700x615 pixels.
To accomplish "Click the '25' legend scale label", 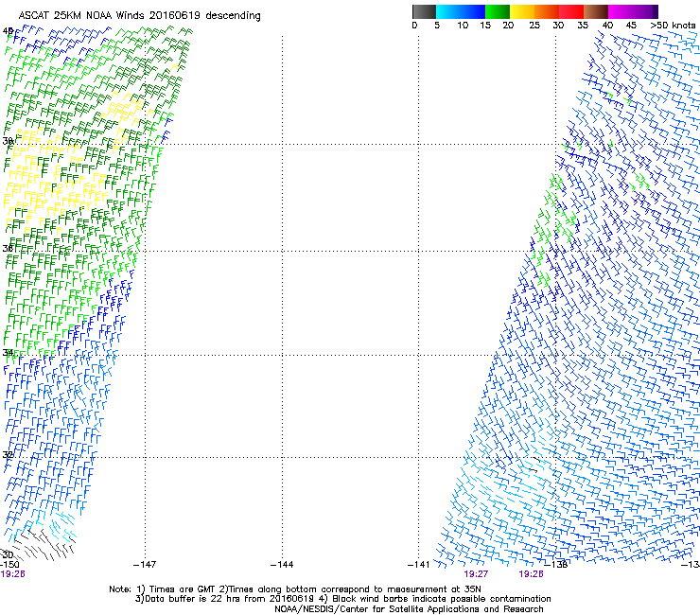I will click(x=534, y=25).
